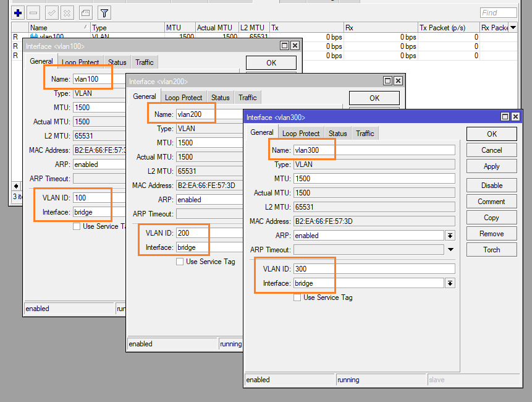Maximize the vlan300 interface window
The image size is (532, 402).
505,117
